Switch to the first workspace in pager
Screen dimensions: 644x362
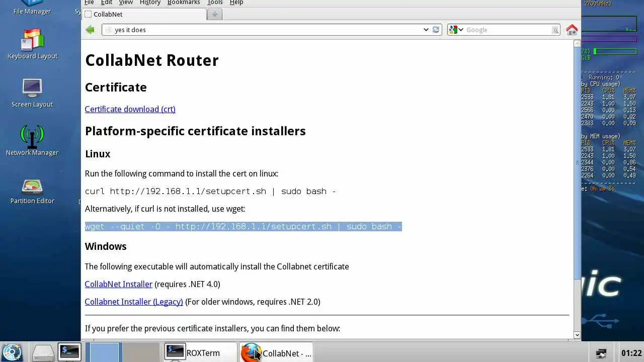[104, 352]
